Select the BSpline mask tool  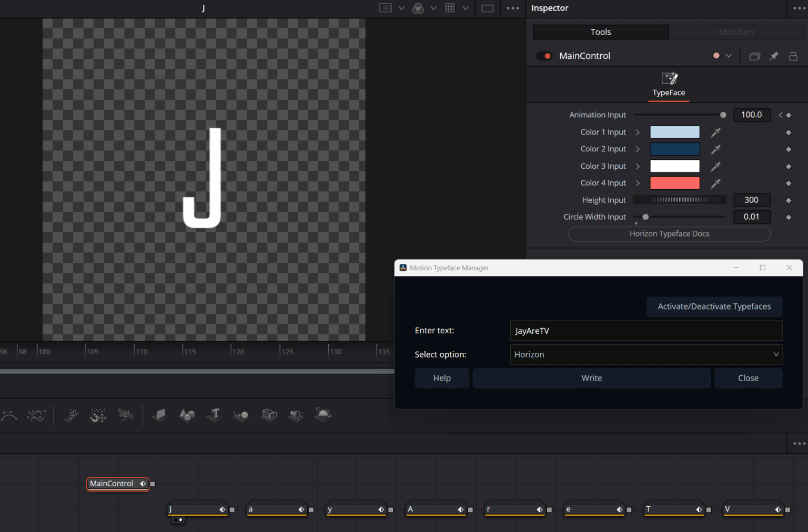click(10, 415)
